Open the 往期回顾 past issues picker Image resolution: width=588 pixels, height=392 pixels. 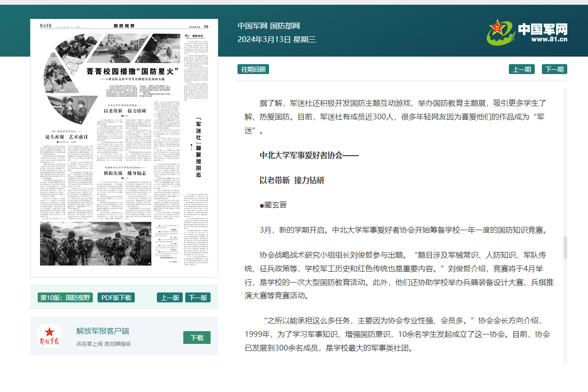tap(253, 69)
